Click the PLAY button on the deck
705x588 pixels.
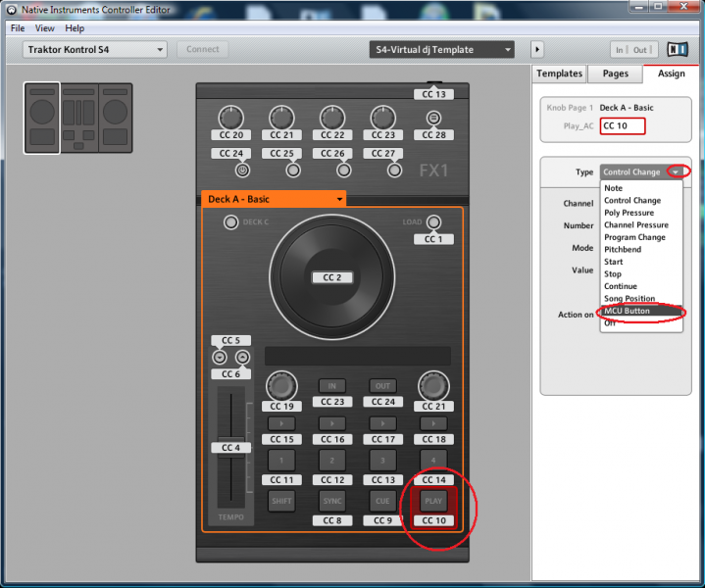coord(433,501)
